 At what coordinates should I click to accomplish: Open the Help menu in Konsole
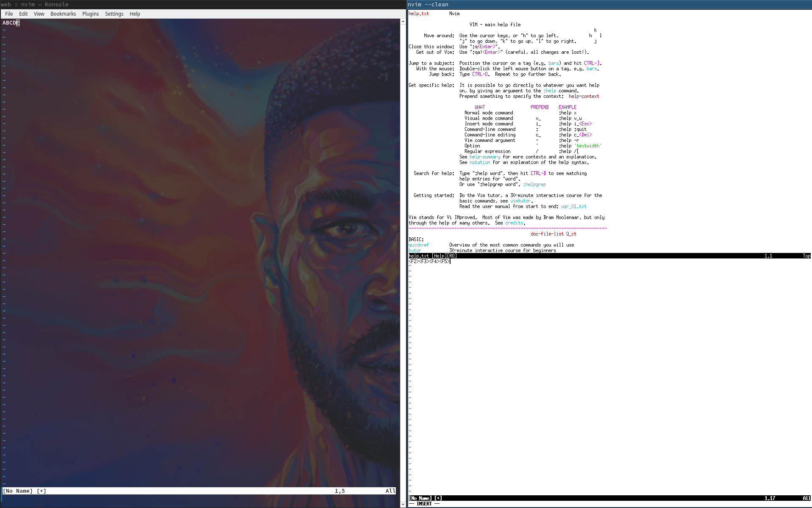point(135,14)
